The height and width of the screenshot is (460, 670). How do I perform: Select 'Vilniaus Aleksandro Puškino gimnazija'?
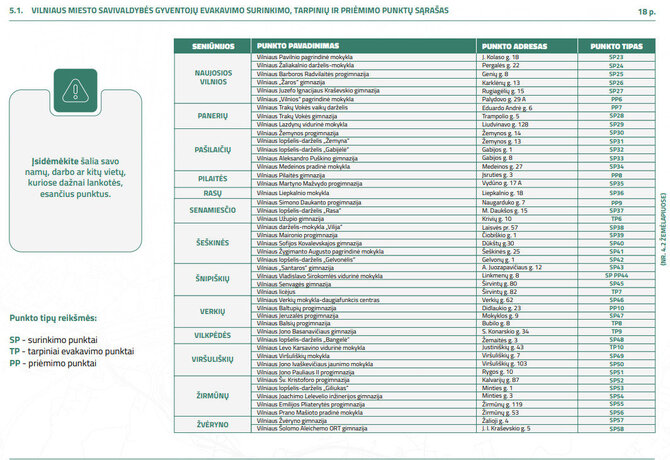tap(307, 158)
